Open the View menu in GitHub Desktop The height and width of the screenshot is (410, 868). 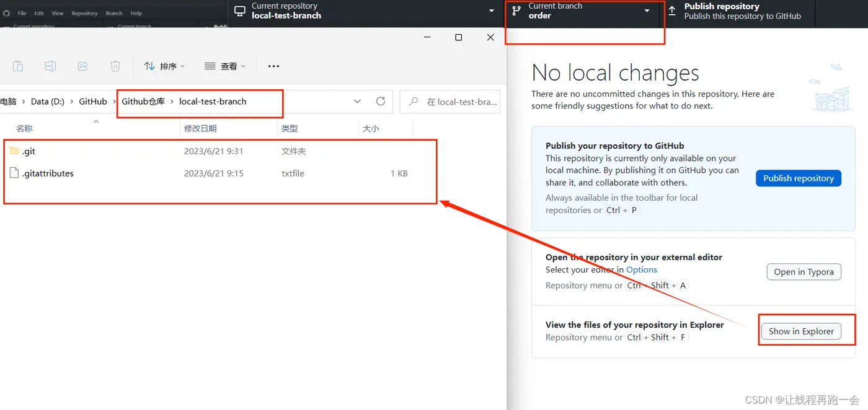[x=58, y=13]
